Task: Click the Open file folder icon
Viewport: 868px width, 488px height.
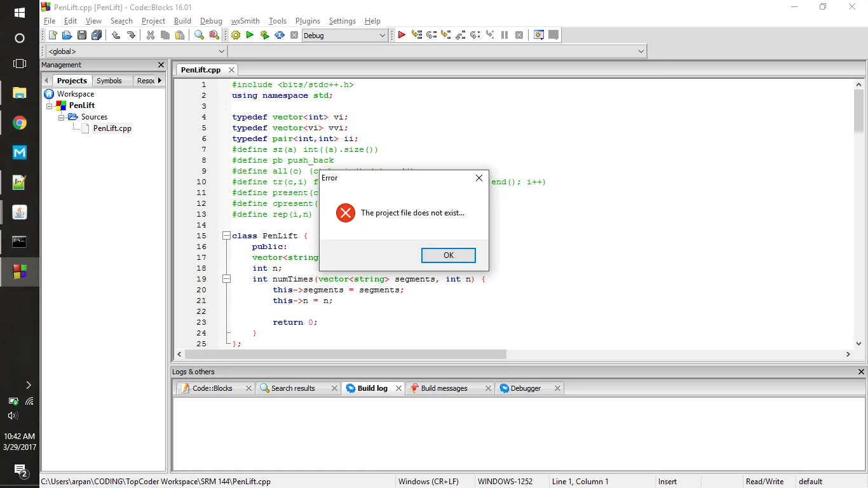Action: (x=67, y=36)
